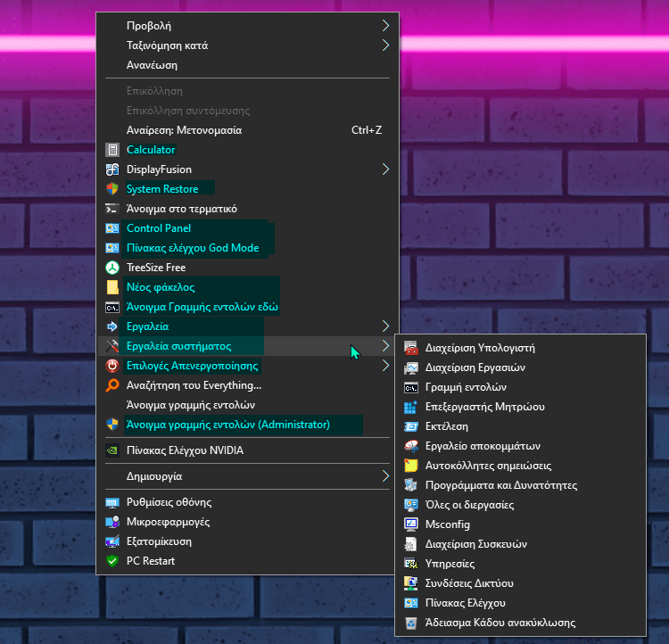Image resolution: width=669 pixels, height=644 pixels.
Task: Choose Πίνακας Ελέγχου in the submenu
Action: [x=521, y=603]
